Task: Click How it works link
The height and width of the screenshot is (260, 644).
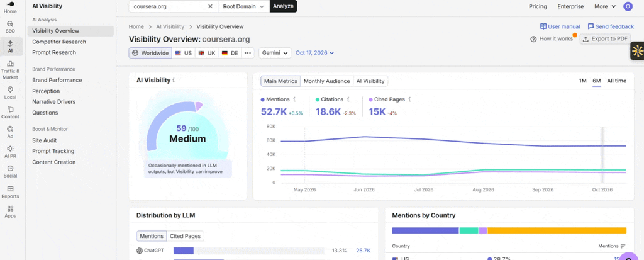Action: coord(552,38)
